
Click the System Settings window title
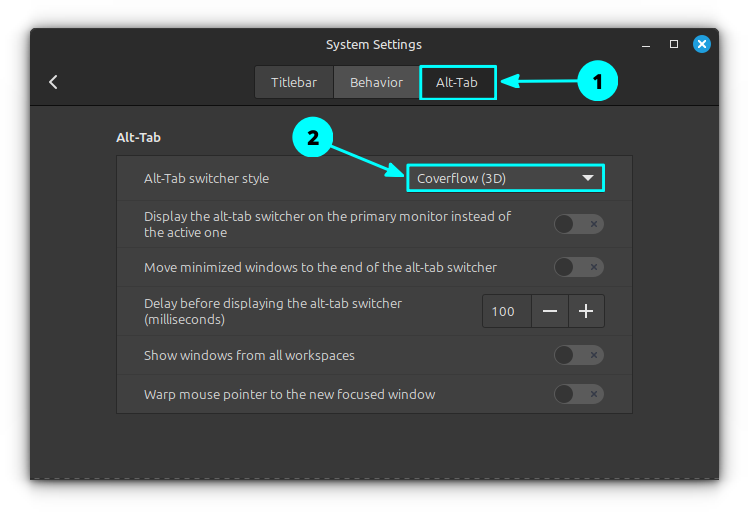[374, 44]
